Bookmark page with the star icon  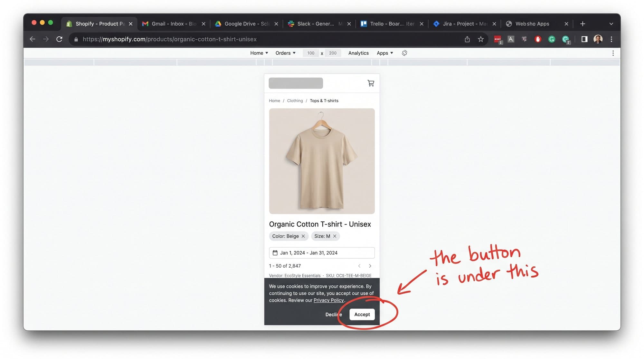pyautogui.click(x=480, y=39)
